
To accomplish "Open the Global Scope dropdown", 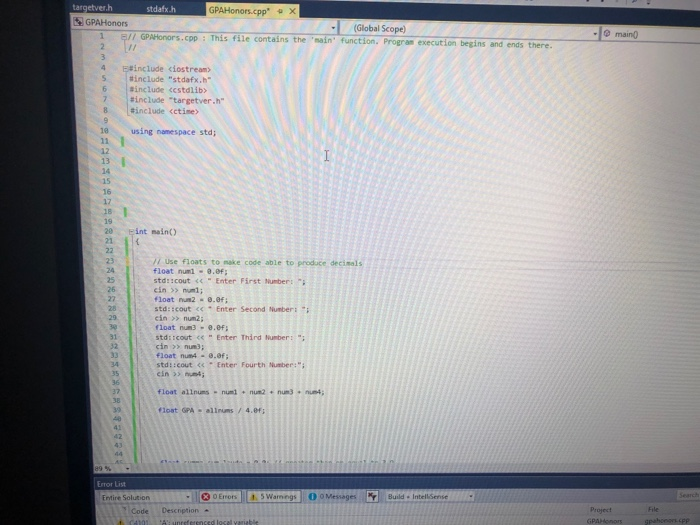I will [595, 33].
